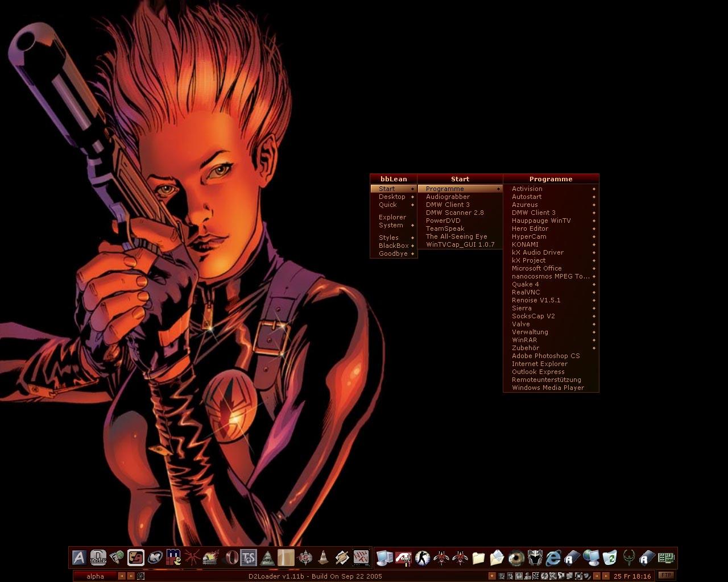The height and width of the screenshot is (582, 728).
Task: Click the alpha workspace label
Action: 95,576
